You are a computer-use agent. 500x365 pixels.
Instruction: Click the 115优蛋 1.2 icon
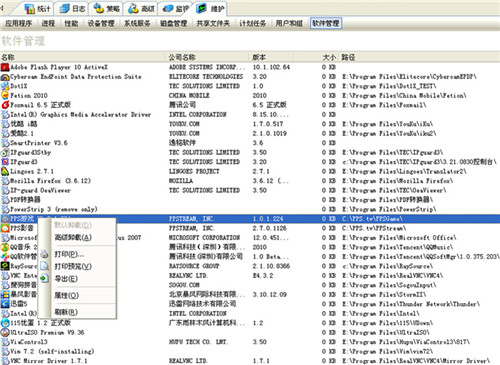(5, 323)
